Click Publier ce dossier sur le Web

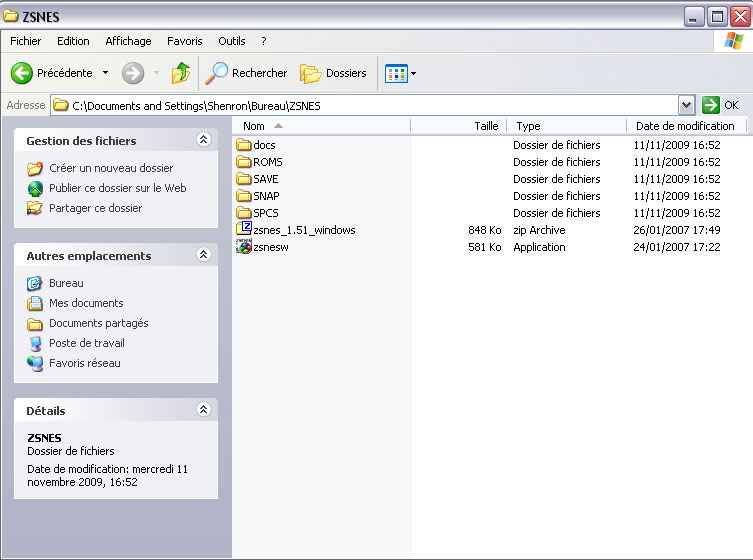[x=118, y=188]
